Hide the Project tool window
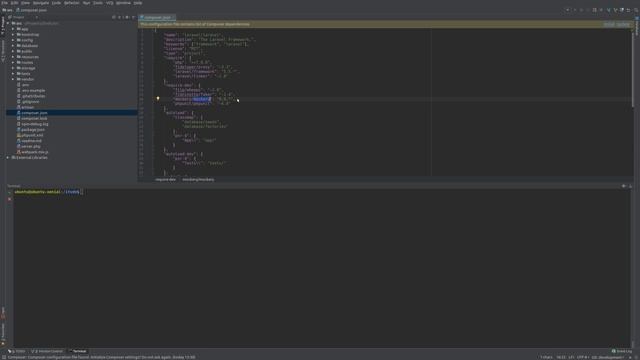Image resolution: width=640 pixels, height=360 pixels. (x=133, y=17)
